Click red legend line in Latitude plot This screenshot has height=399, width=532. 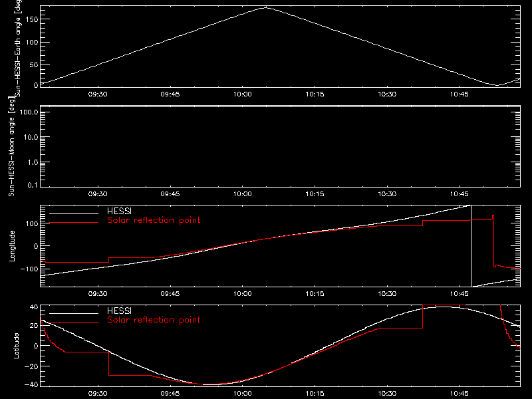(74, 323)
